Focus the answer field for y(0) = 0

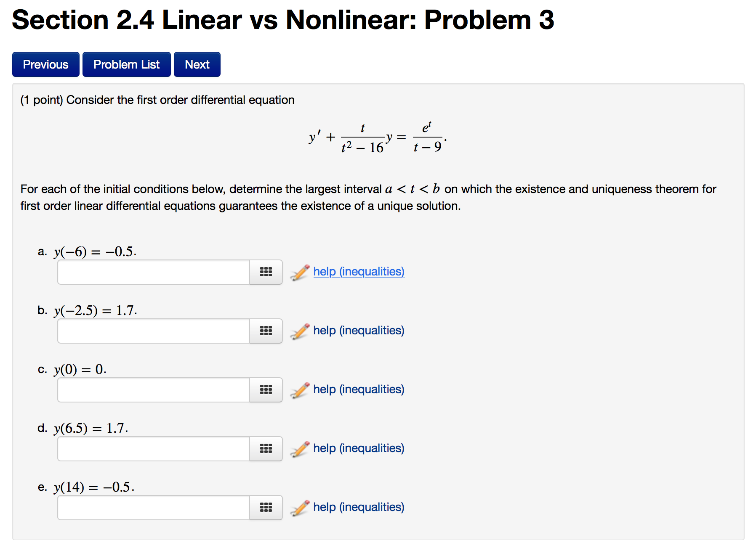click(x=154, y=390)
